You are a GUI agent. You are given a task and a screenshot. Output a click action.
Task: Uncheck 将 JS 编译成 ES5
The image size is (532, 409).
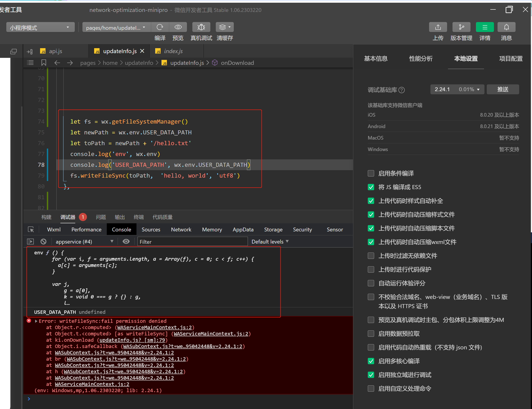(371, 187)
